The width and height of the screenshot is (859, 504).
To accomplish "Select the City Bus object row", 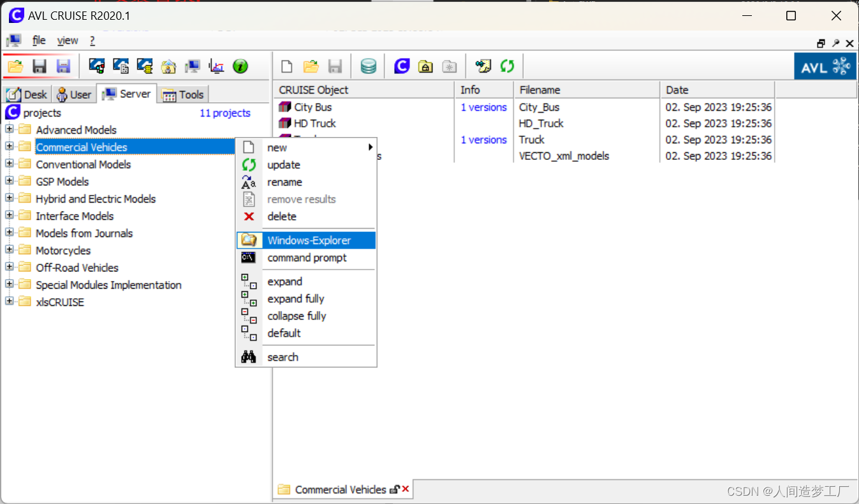I will [312, 107].
